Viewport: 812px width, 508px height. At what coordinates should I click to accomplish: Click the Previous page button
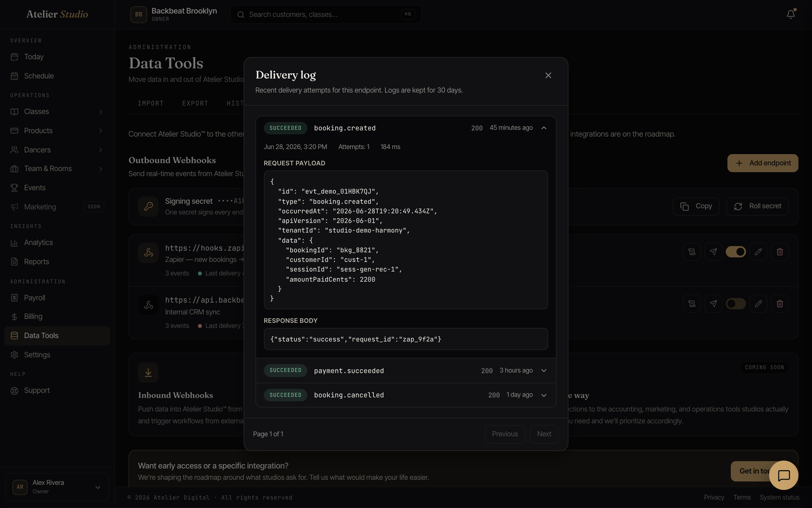[505, 434]
